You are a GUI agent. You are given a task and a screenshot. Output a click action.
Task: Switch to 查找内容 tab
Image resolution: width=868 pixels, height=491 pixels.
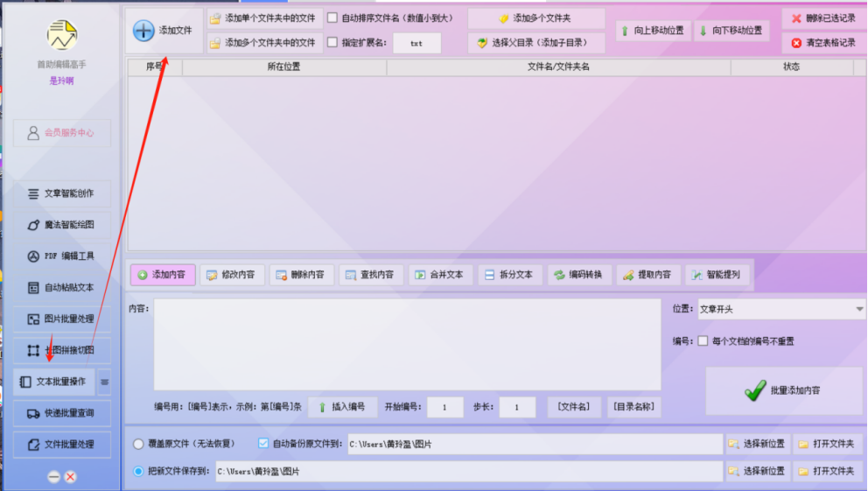pos(371,275)
